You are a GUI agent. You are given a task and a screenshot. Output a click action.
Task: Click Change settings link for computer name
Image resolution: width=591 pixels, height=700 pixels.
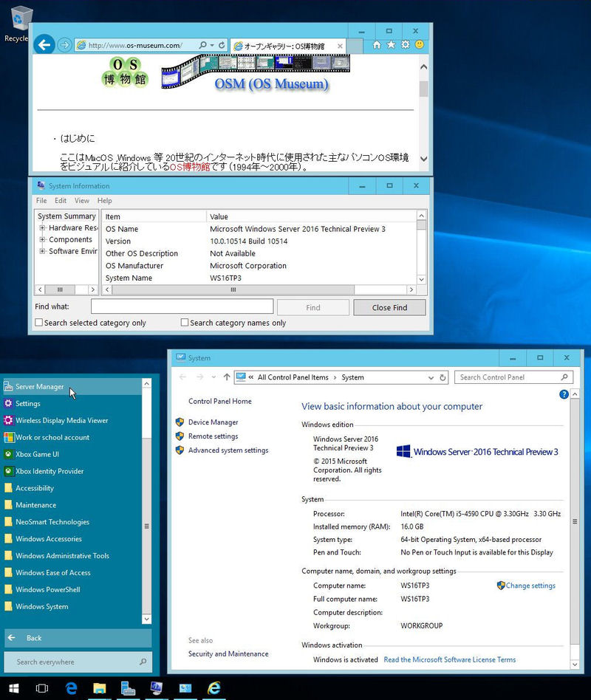pyautogui.click(x=530, y=586)
